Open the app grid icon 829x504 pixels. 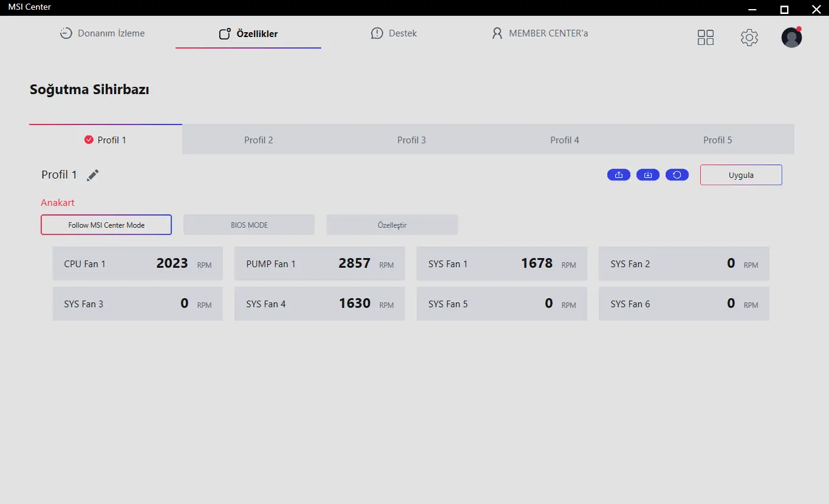coord(706,38)
